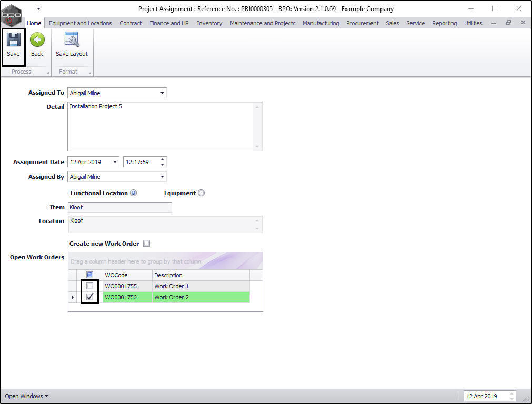Click the Detail scrollbar down arrow
Screen dimensions: 532x404
click(257, 147)
